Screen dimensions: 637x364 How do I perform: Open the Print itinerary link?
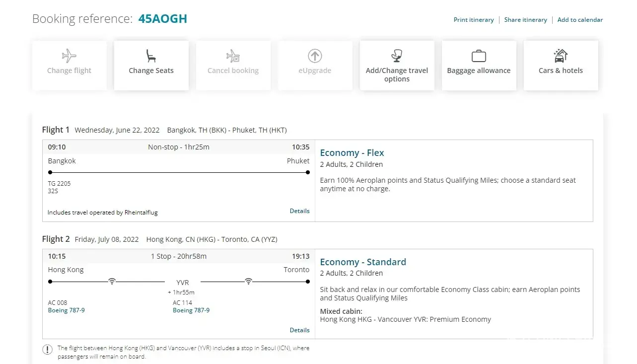coord(474,20)
